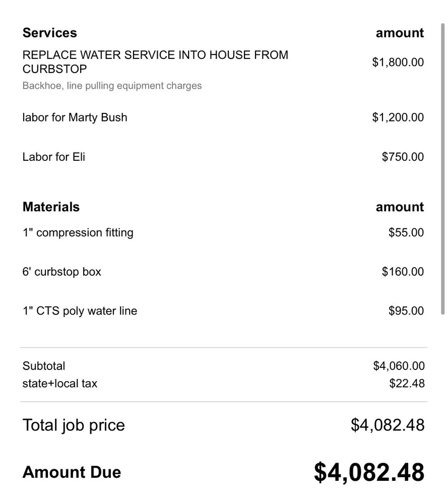The height and width of the screenshot is (504, 448).
Task: Click the $95.00 material amount
Action: tap(406, 311)
